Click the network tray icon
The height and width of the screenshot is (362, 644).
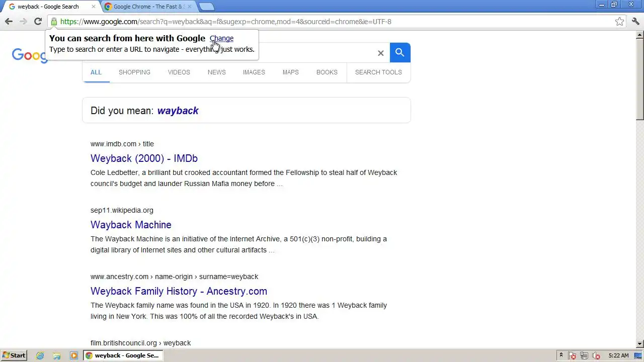click(585, 355)
